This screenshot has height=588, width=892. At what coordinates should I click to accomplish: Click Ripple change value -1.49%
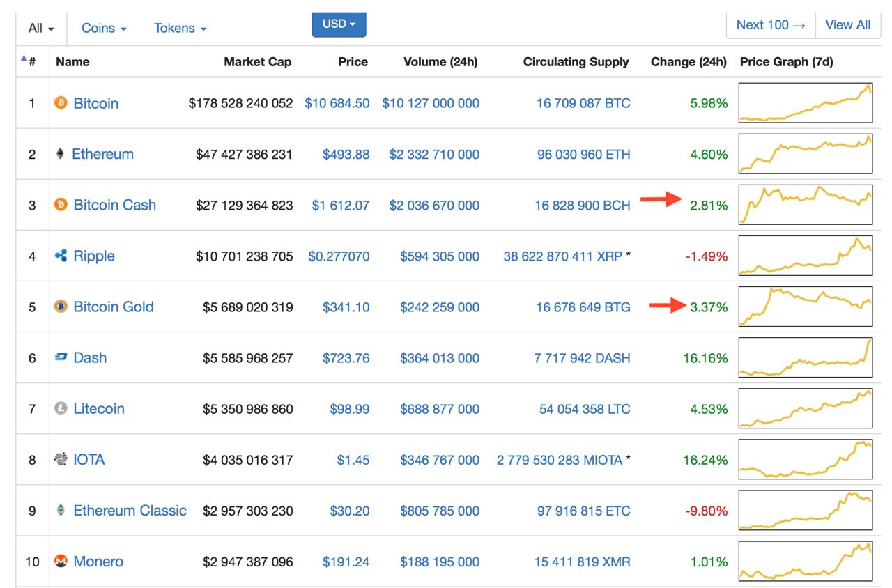pos(707,256)
